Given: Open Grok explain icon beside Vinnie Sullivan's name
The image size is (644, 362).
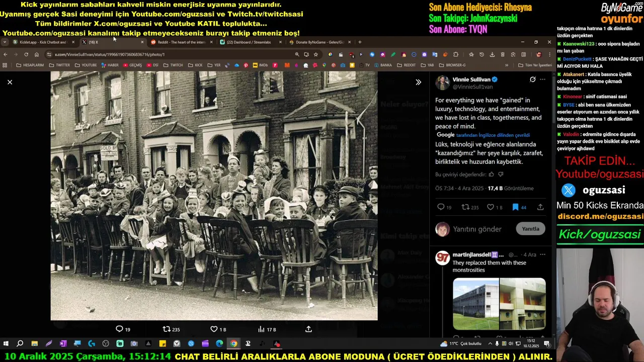Looking at the screenshot, I should point(532,79).
